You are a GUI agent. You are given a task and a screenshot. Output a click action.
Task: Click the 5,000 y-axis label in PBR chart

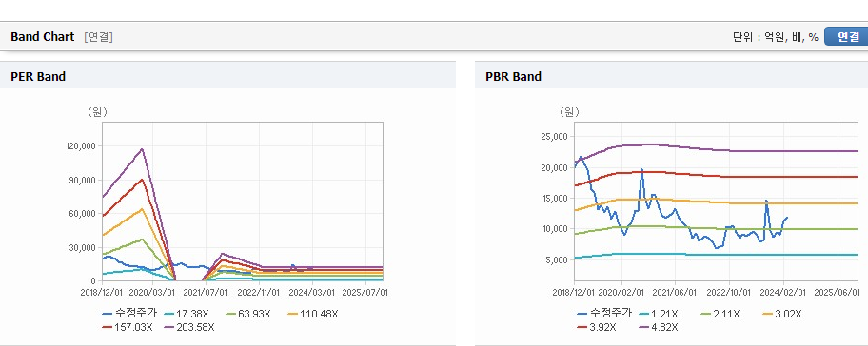point(557,259)
